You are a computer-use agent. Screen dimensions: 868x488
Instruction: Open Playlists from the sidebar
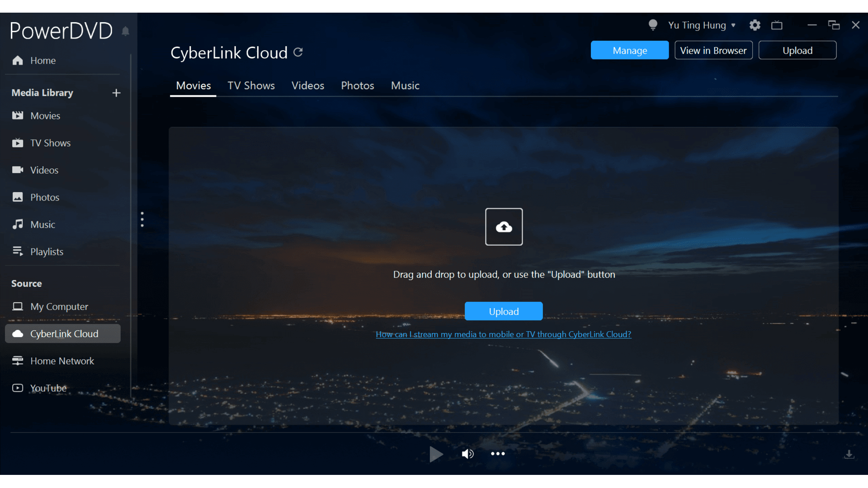[47, 252]
